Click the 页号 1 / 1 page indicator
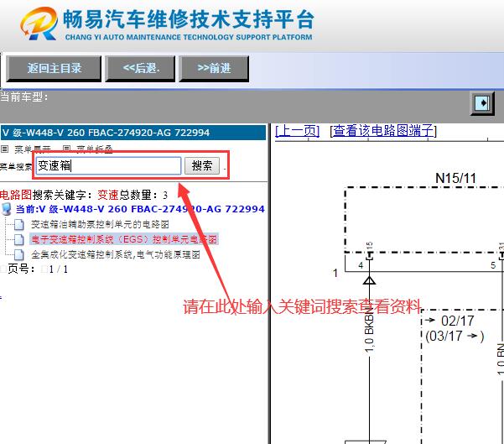 (38, 269)
